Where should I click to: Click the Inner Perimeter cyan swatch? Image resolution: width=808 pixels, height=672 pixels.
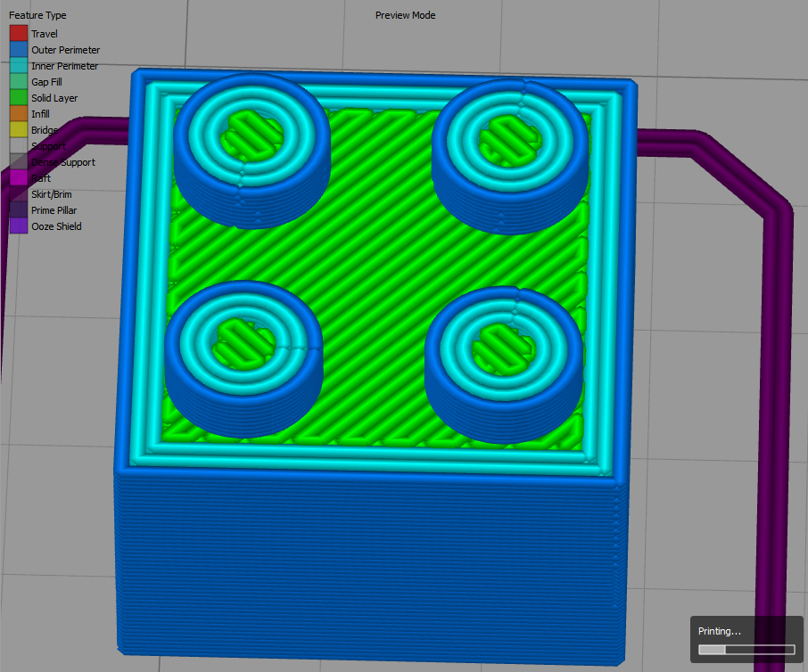click(x=19, y=66)
